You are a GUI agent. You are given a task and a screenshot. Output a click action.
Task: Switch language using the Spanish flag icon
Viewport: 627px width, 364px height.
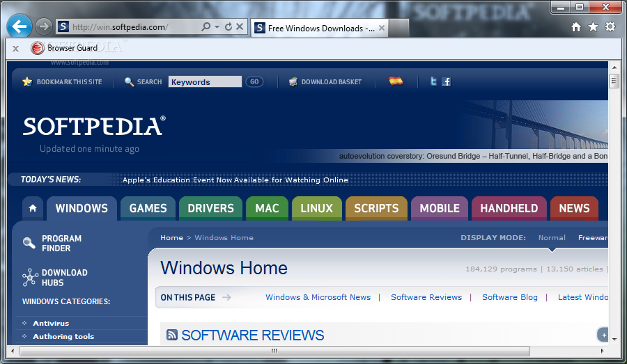point(396,81)
